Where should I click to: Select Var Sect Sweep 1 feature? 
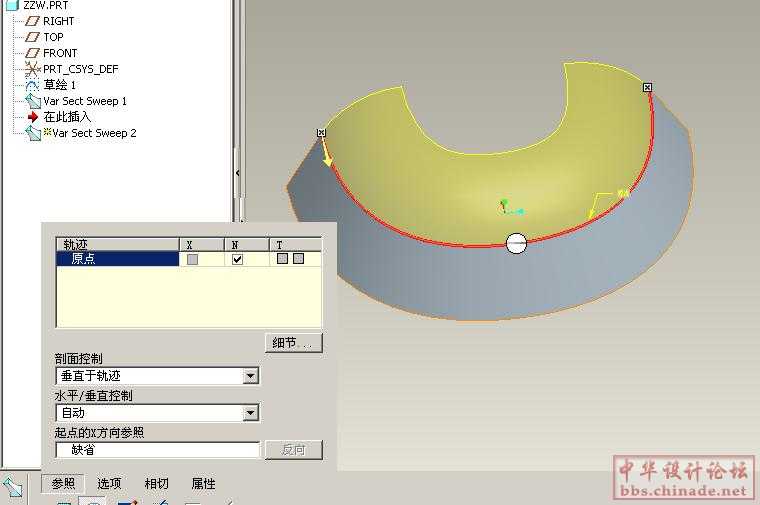pos(76,101)
